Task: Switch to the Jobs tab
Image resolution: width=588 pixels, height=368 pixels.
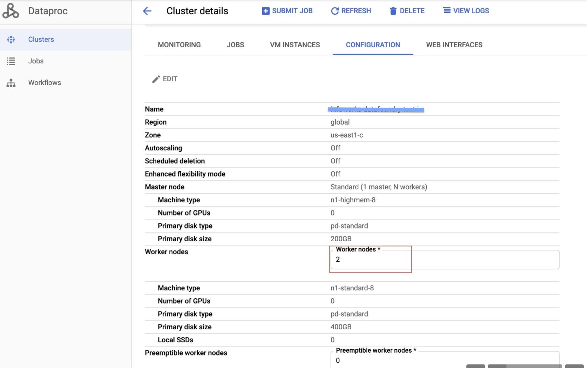Action: (235, 45)
